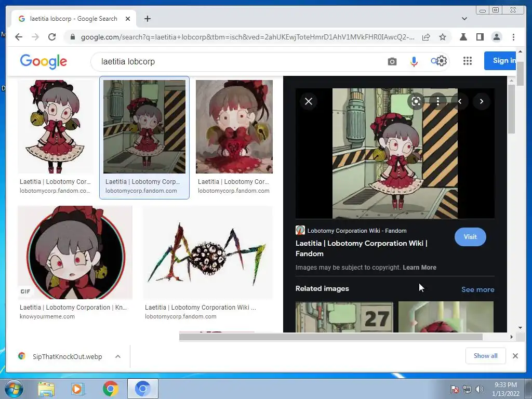This screenshot has height=399, width=532.
Task: Open the Google apps grid
Action: [468, 61]
